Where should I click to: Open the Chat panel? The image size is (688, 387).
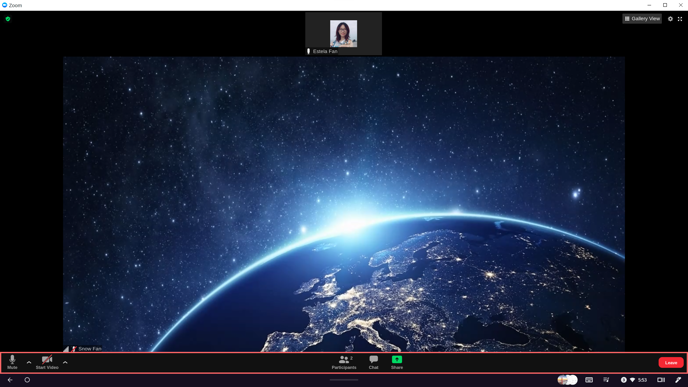(x=373, y=362)
